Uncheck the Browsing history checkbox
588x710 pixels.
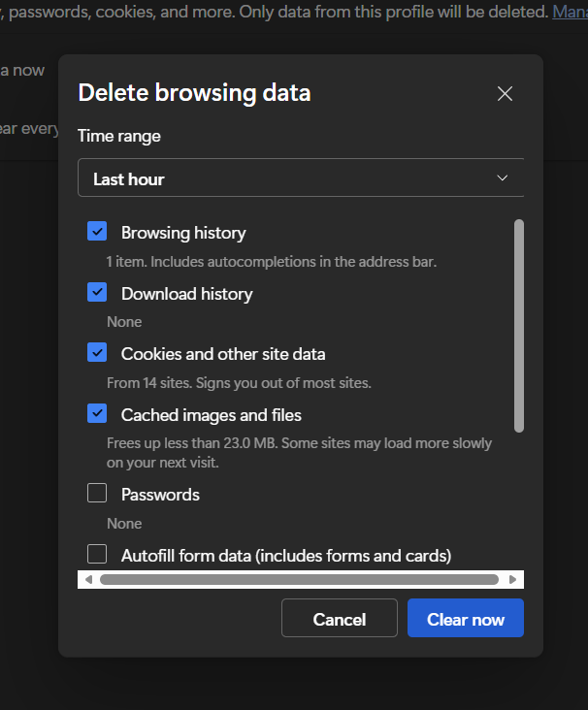click(97, 232)
